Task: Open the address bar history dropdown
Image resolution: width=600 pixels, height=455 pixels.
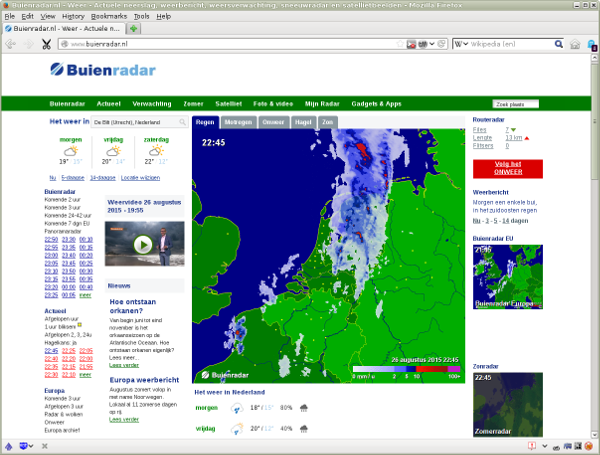Action: point(432,44)
